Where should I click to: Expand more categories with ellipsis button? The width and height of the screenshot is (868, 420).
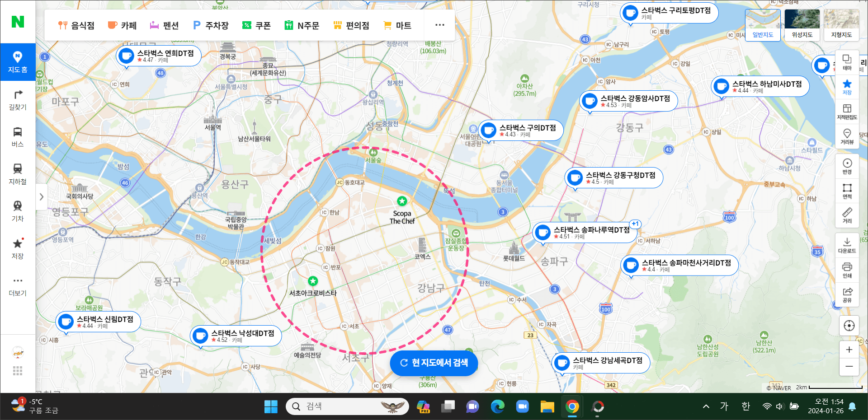pos(439,25)
